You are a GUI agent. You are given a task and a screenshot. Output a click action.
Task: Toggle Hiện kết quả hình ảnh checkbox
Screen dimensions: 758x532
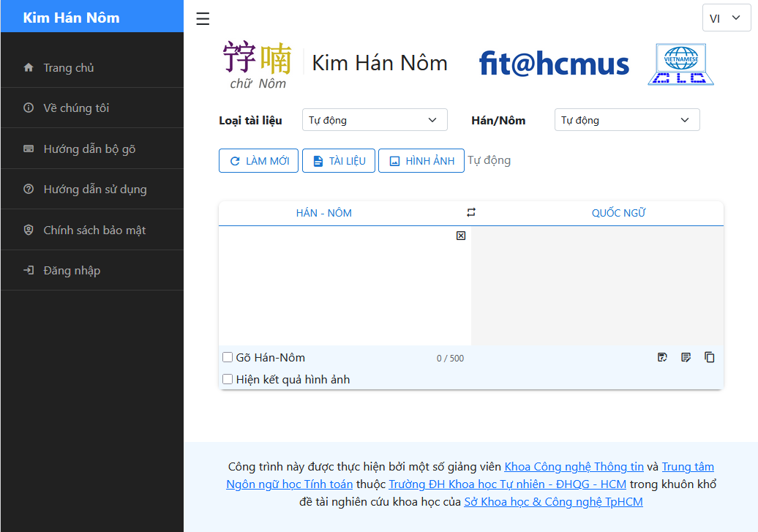click(228, 379)
